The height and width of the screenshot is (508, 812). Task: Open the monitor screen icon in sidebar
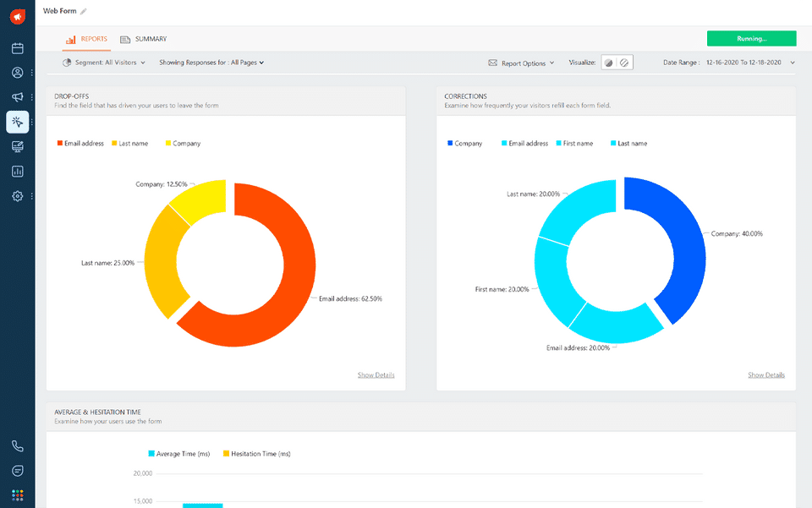point(18,147)
